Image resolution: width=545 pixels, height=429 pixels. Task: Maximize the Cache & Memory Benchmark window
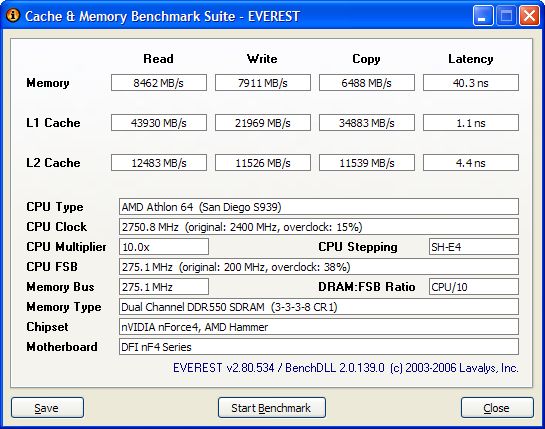[x=506, y=16]
